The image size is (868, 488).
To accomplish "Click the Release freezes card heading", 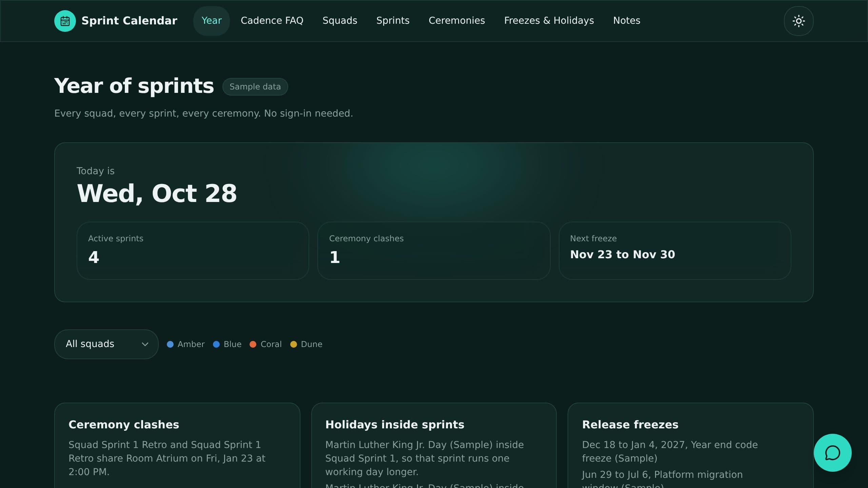I will click(x=630, y=425).
